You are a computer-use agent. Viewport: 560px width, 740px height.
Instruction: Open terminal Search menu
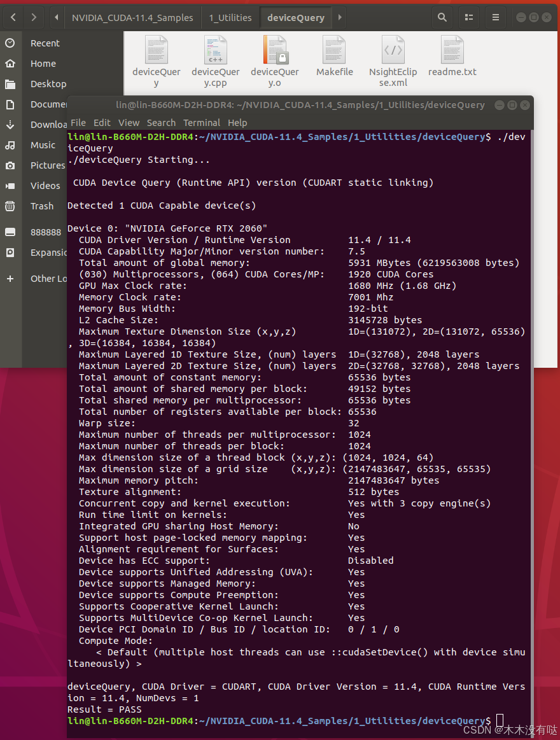click(161, 123)
